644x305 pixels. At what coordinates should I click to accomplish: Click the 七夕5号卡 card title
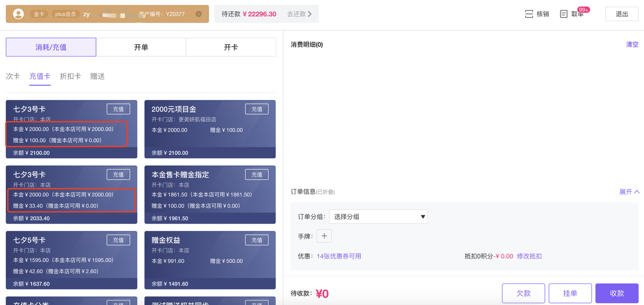click(29, 240)
